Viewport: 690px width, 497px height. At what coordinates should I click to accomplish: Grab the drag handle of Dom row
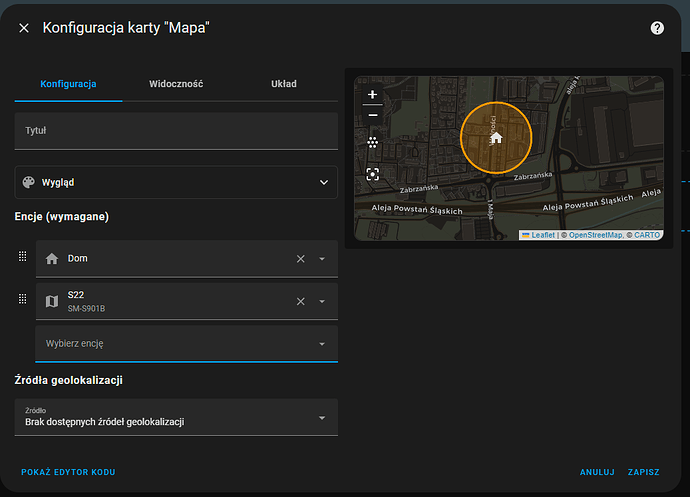22,256
